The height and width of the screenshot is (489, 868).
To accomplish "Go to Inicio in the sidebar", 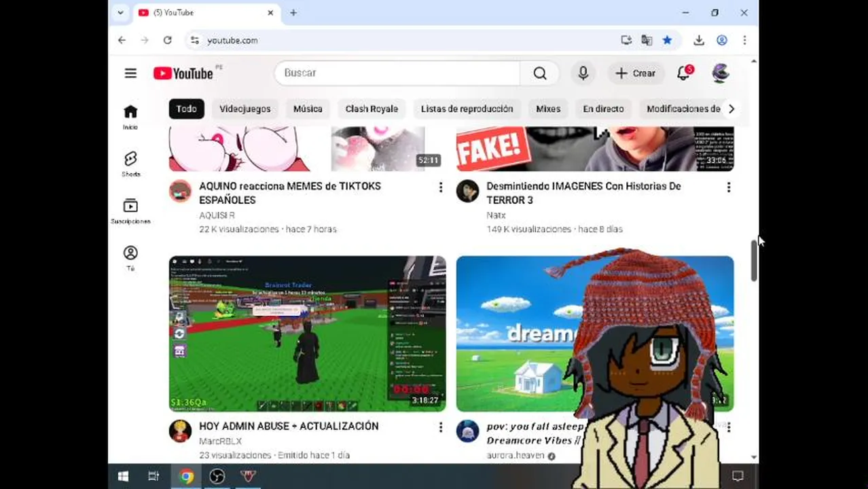I will point(130,117).
